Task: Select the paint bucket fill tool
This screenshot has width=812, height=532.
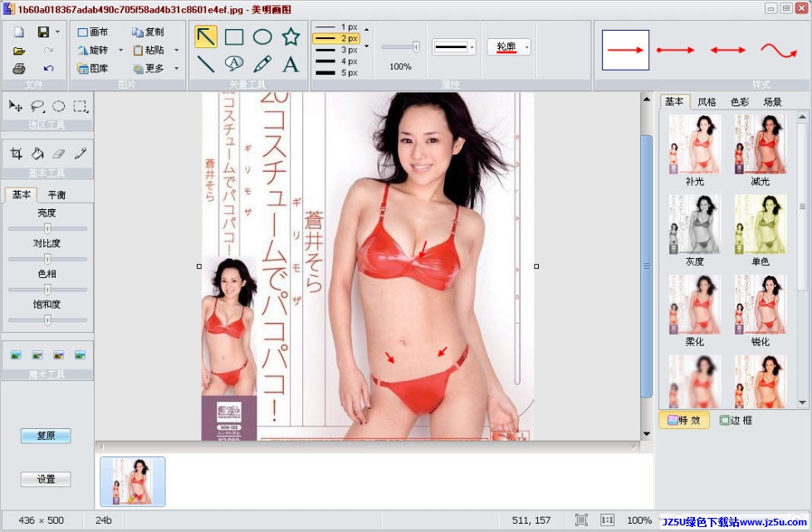Action: (x=37, y=154)
